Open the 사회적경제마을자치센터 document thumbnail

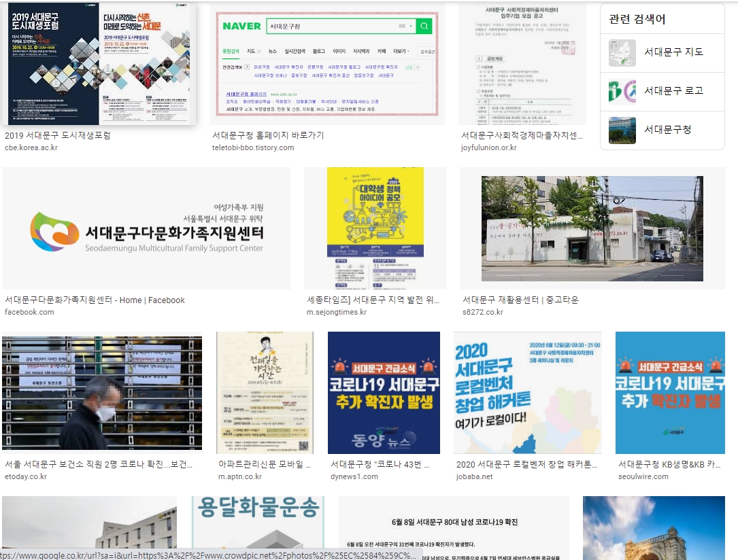coord(522,63)
